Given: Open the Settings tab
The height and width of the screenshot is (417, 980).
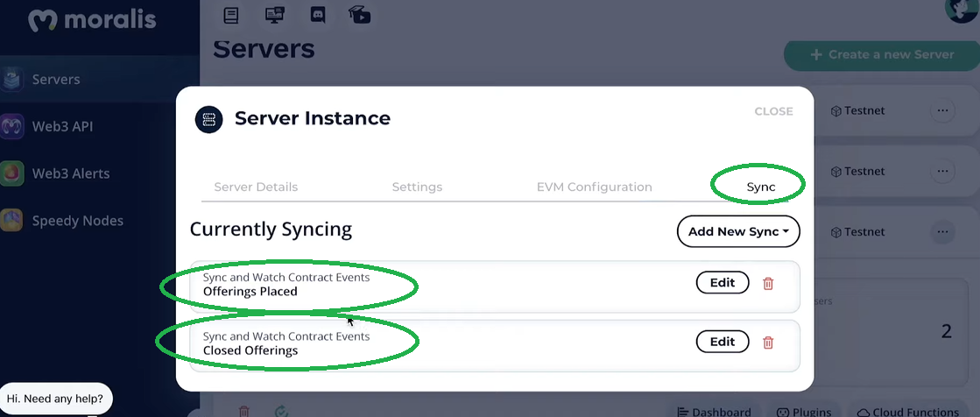Looking at the screenshot, I should point(417,187).
